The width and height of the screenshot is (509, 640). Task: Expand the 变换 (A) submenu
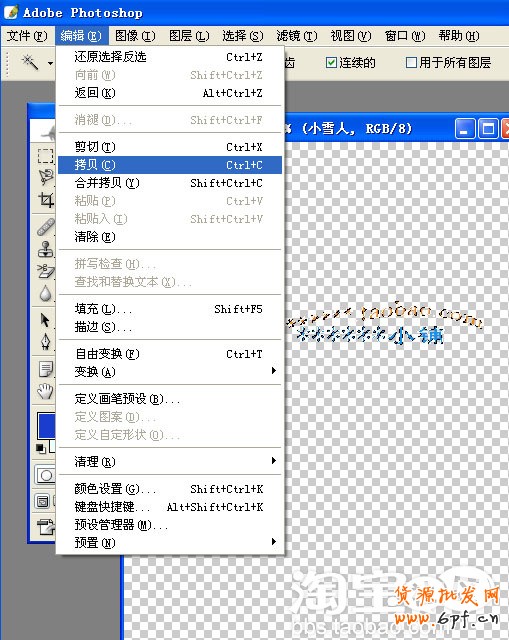coord(170,371)
